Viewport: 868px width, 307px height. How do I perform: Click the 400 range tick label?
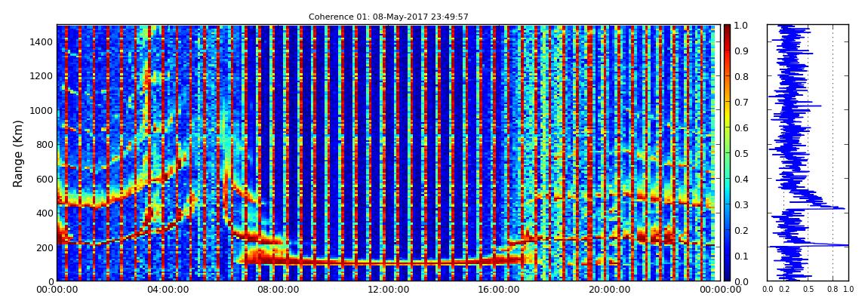pos(45,213)
